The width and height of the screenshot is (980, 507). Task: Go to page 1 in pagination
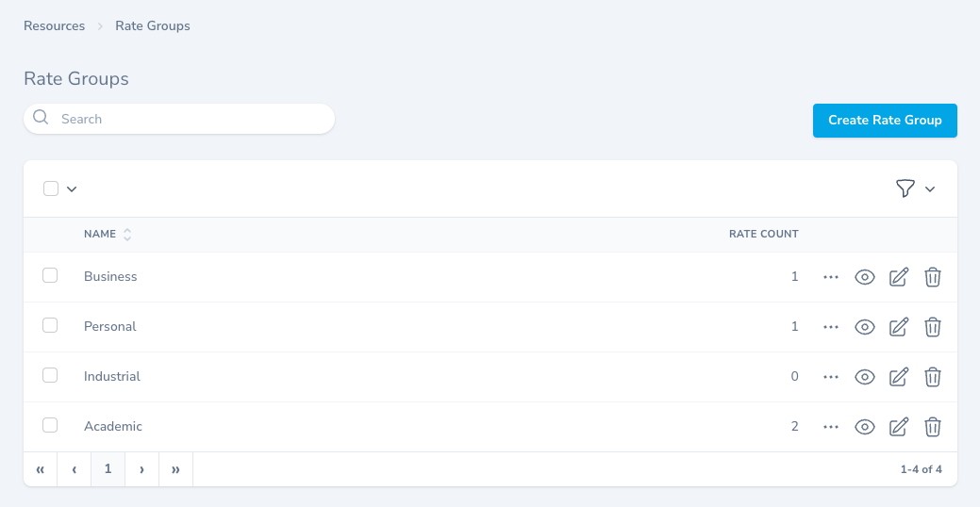point(108,468)
